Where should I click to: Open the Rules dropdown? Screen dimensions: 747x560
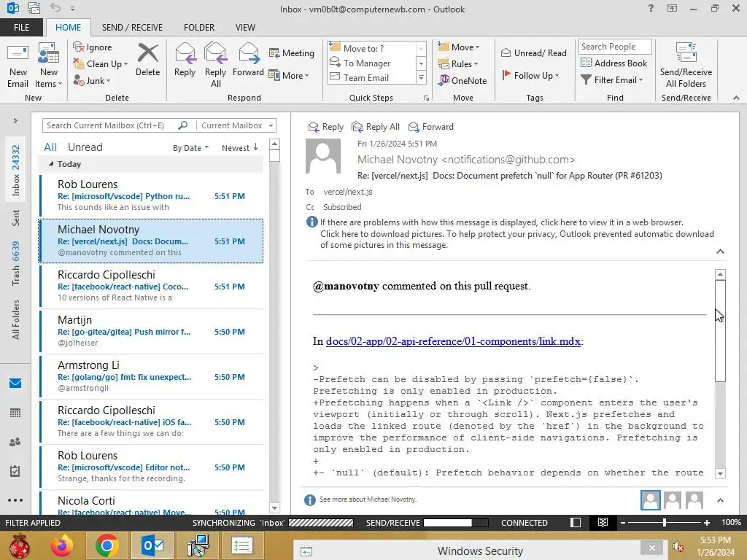tap(458, 64)
